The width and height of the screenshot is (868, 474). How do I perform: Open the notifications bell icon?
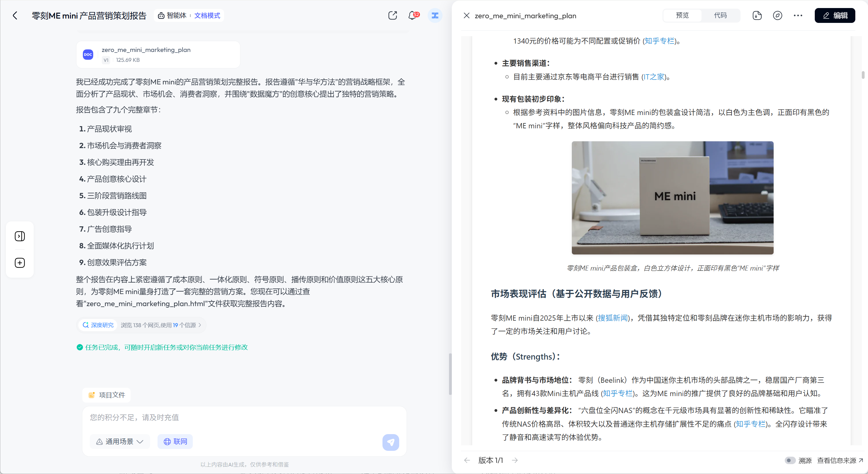(x=412, y=15)
